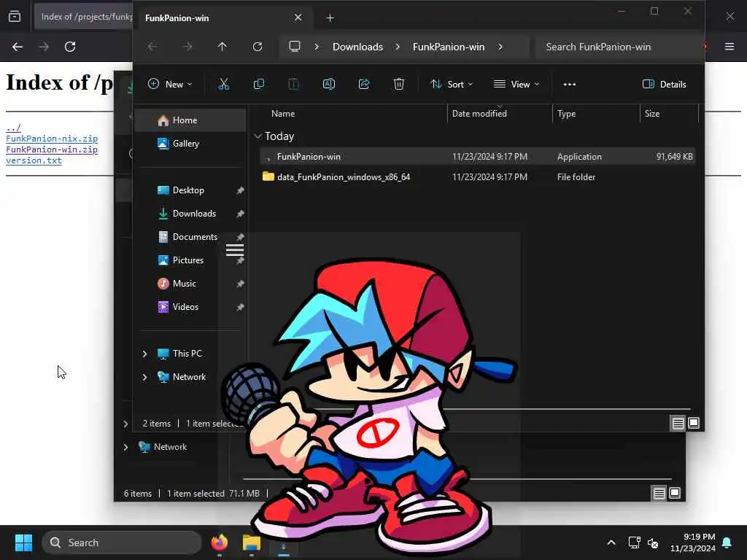Select Home in navigation pane
This screenshot has height=560, width=747.
190,120
